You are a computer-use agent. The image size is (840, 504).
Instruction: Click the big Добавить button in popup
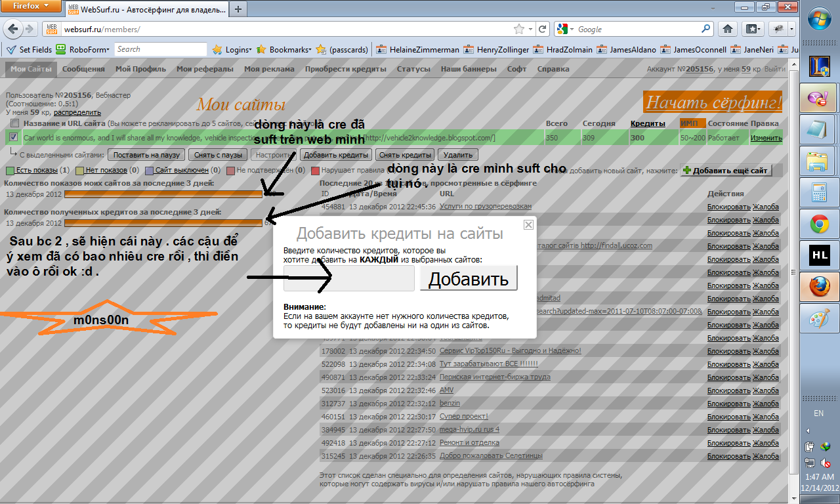(x=469, y=278)
